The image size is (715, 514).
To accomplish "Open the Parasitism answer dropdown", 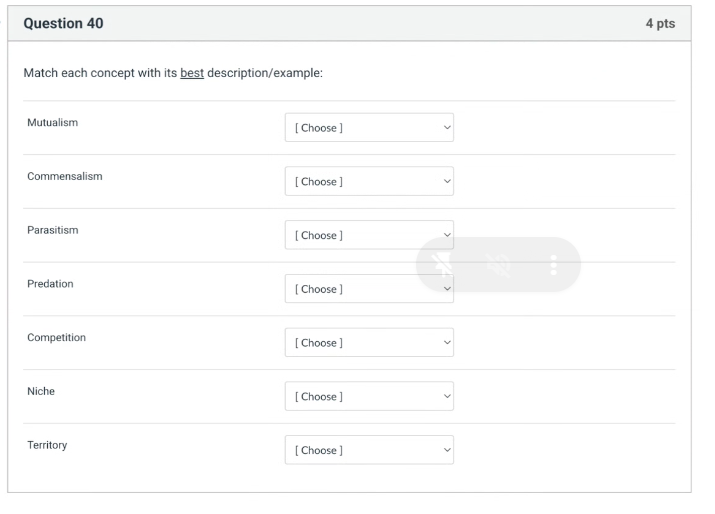I will pyautogui.click(x=369, y=235).
